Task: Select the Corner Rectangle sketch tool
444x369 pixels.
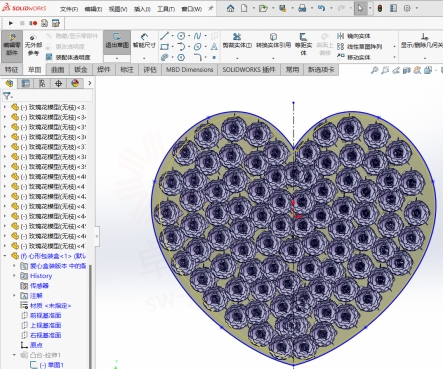Action: (164, 47)
